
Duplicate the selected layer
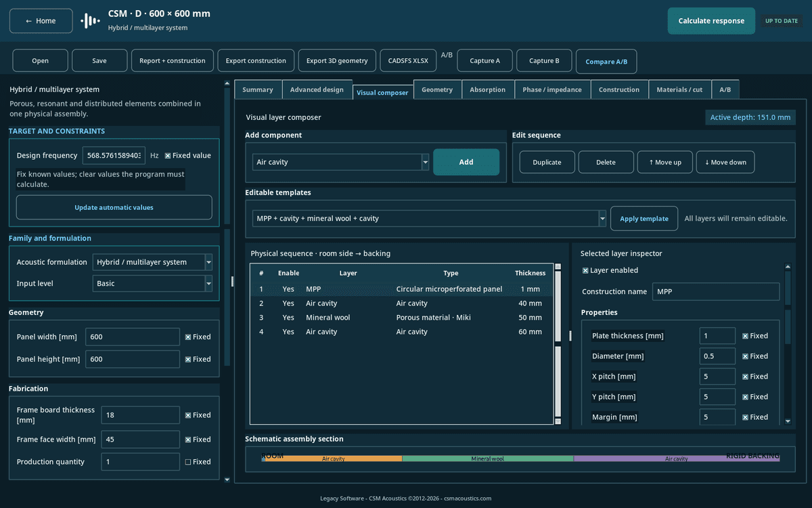coord(547,162)
